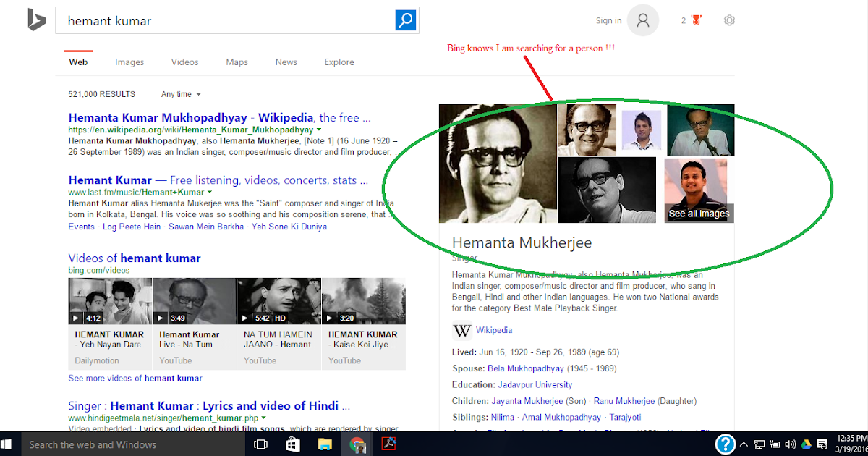Open the News tab
Image resolution: width=868 pixels, height=456 pixels.
click(286, 62)
